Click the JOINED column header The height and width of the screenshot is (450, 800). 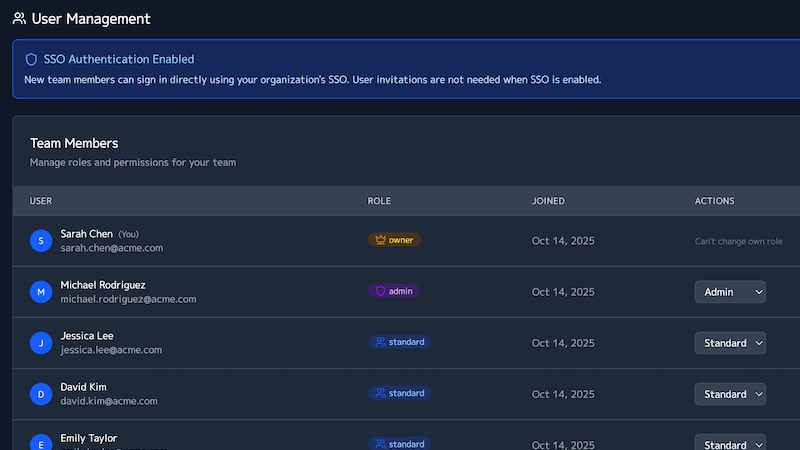548,201
